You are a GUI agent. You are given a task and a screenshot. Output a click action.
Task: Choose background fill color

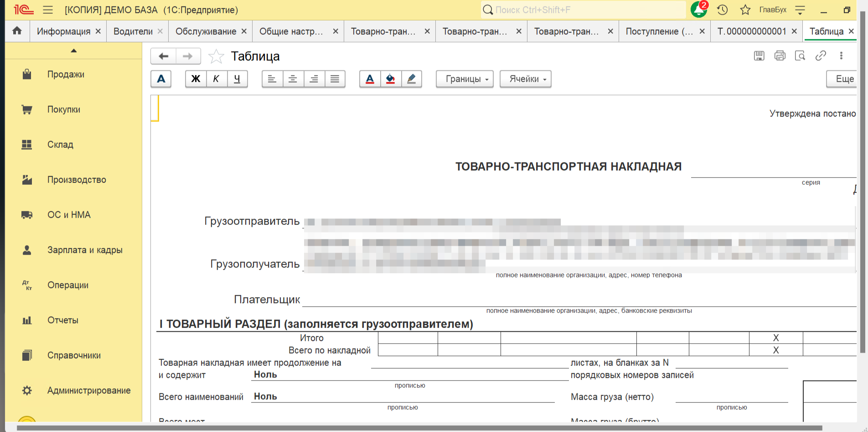click(391, 79)
